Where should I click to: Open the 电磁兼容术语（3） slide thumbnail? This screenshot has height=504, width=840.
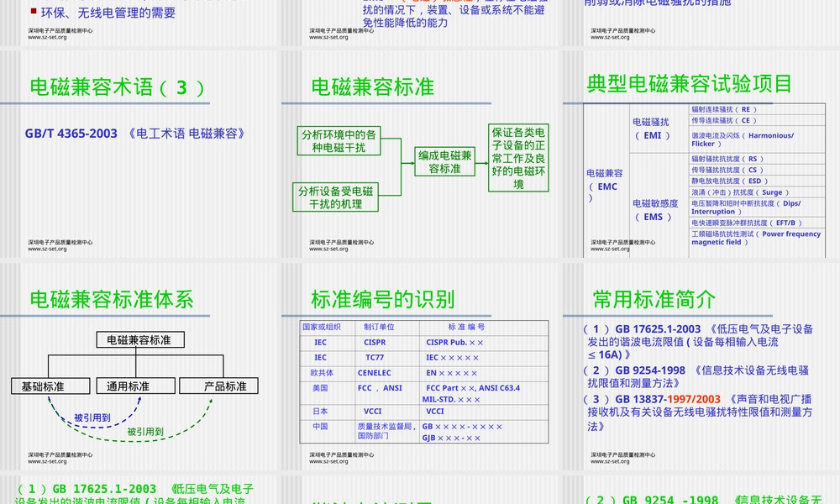click(x=139, y=155)
